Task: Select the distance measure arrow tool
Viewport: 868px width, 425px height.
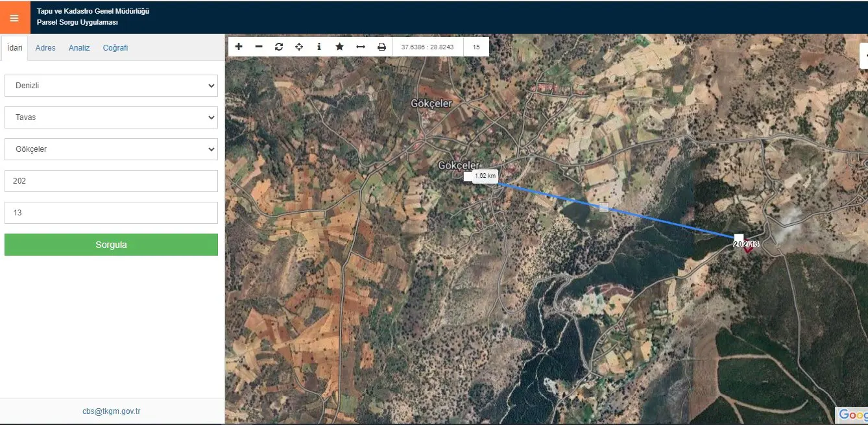Action: point(361,47)
